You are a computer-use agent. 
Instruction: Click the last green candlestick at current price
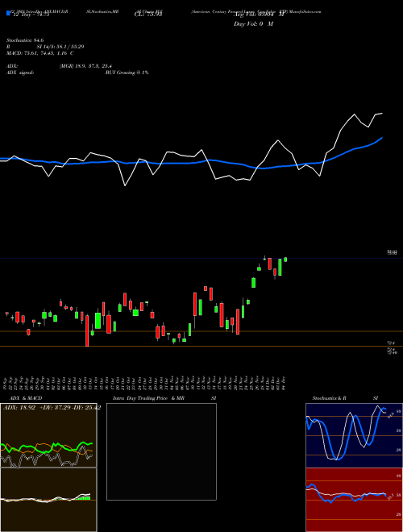pos(285,260)
